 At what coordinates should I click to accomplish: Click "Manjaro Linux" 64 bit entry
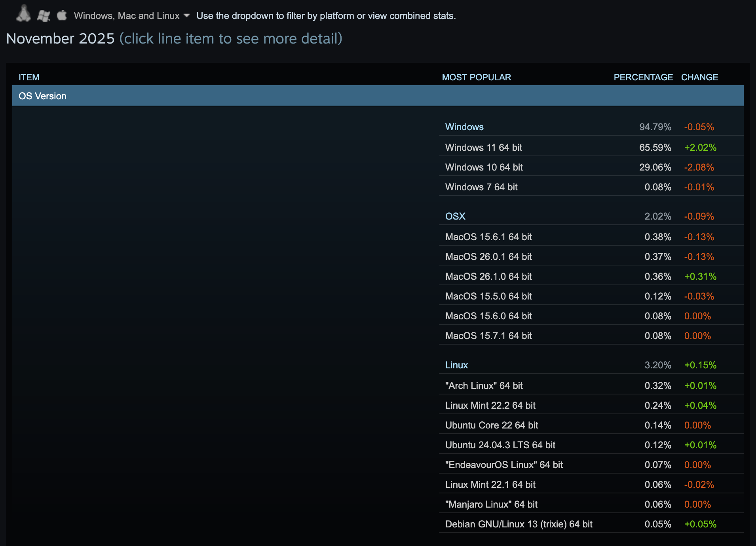[591, 504]
